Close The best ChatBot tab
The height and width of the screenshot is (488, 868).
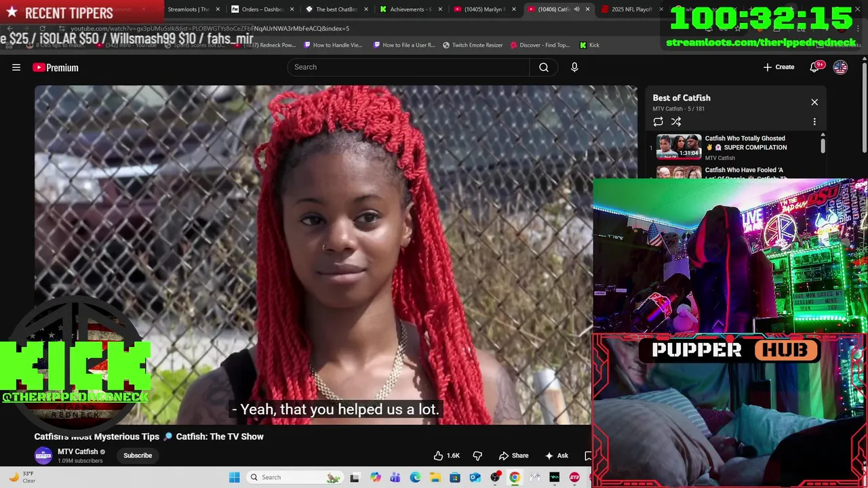pos(366,9)
